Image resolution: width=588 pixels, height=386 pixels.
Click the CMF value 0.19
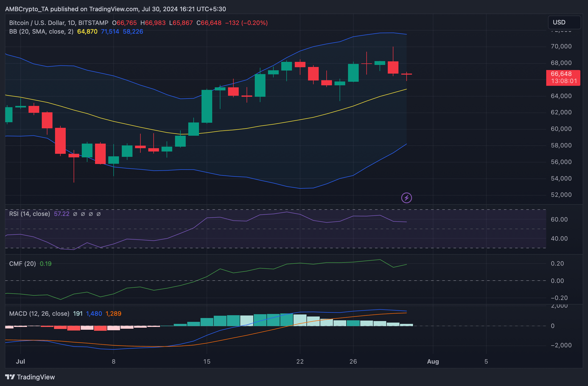pyautogui.click(x=46, y=264)
